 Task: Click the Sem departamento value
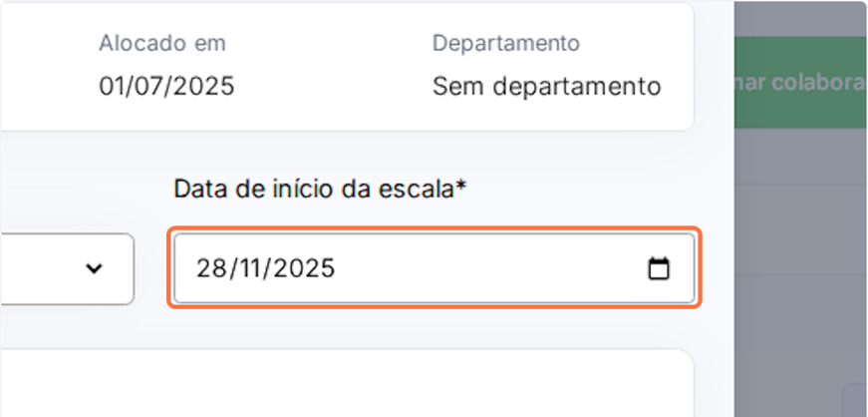tap(546, 86)
